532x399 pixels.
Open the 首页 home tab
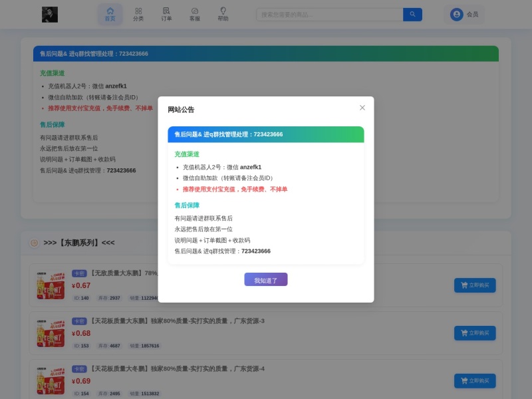tap(110, 15)
